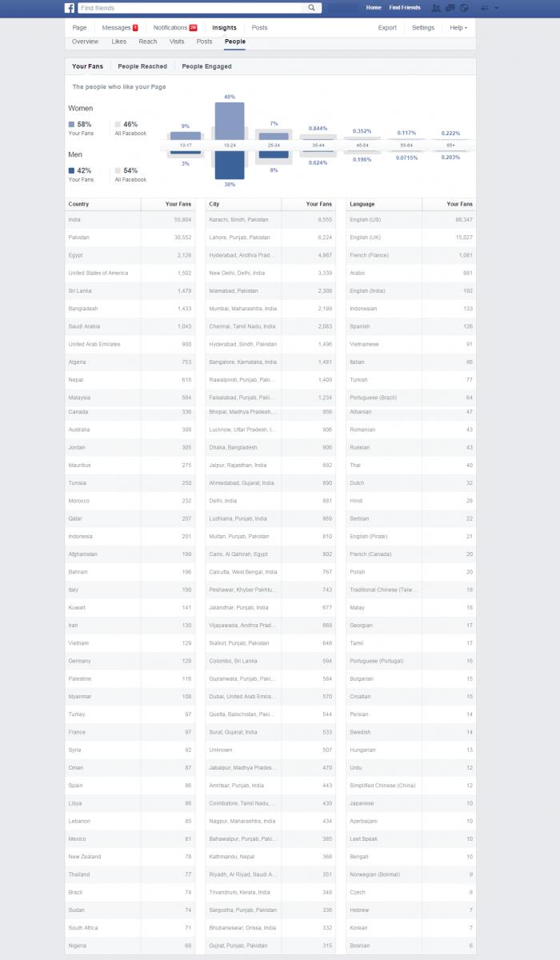The height and width of the screenshot is (960, 560).
Task: Switch to the People Reached tab
Action: (142, 66)
